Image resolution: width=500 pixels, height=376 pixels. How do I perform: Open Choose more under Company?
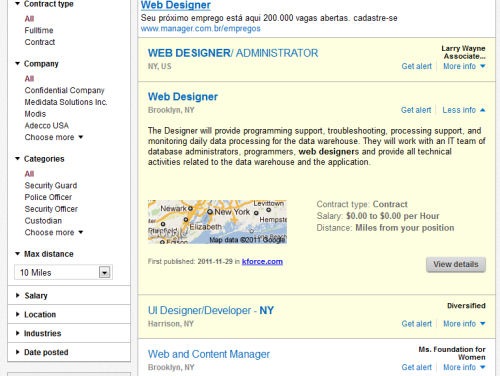pyautogui.click(x=53, y=137)
